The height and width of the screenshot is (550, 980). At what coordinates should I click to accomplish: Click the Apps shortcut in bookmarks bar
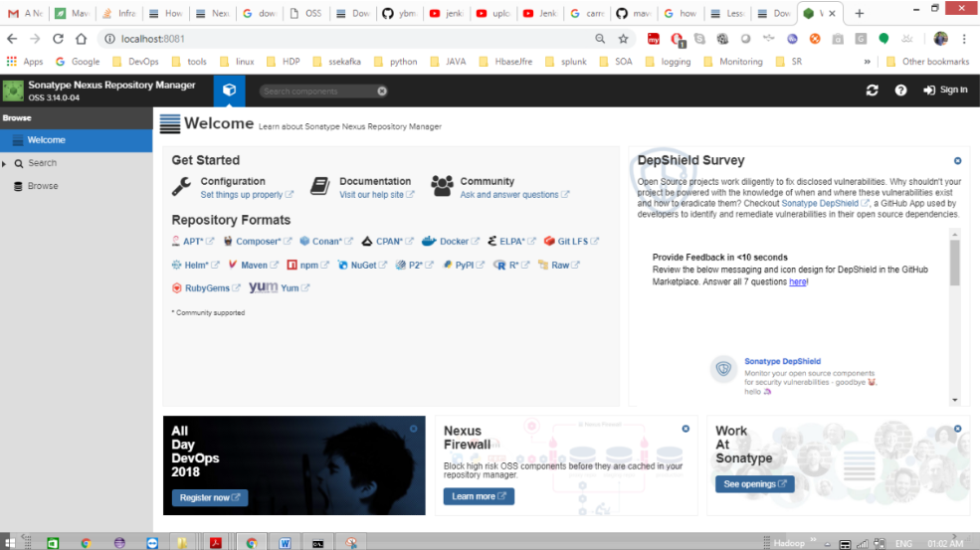tap(25, 62)
